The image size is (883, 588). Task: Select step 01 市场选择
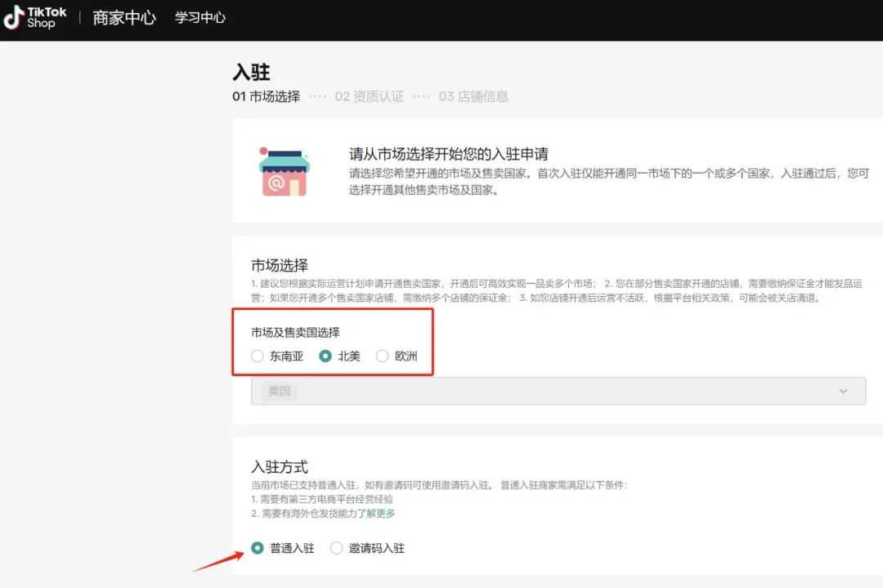(x=267, y=97)
